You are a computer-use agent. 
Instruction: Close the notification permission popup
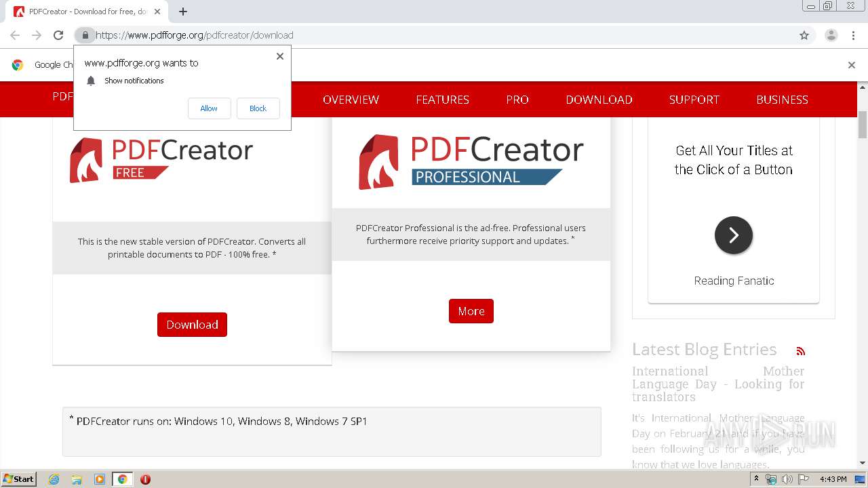click(x=280, y=56)
